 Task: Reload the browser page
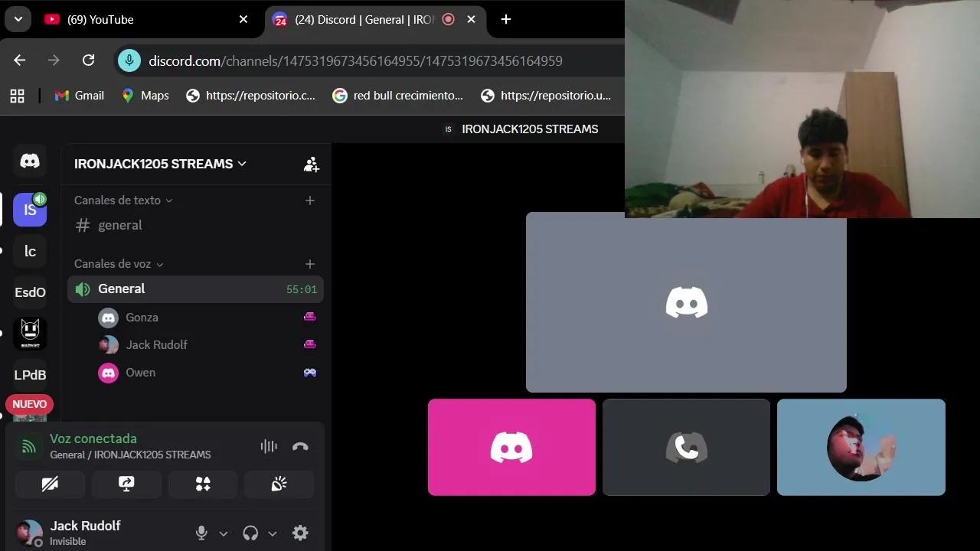[88, 60]
